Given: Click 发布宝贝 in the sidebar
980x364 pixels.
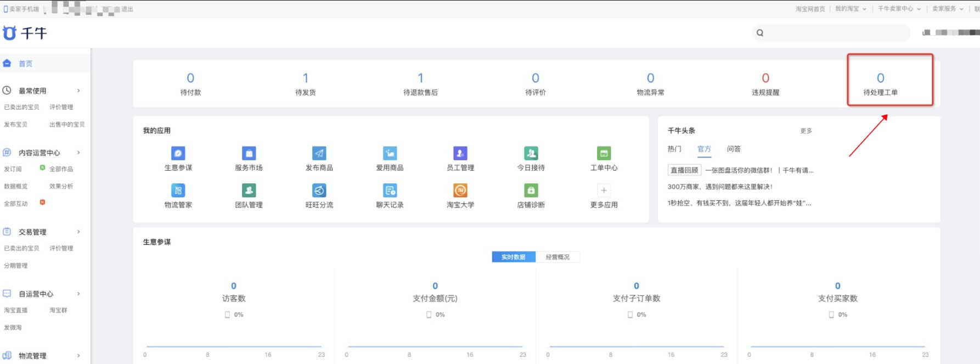Looking at the screenshot, I should click(16, 125).
